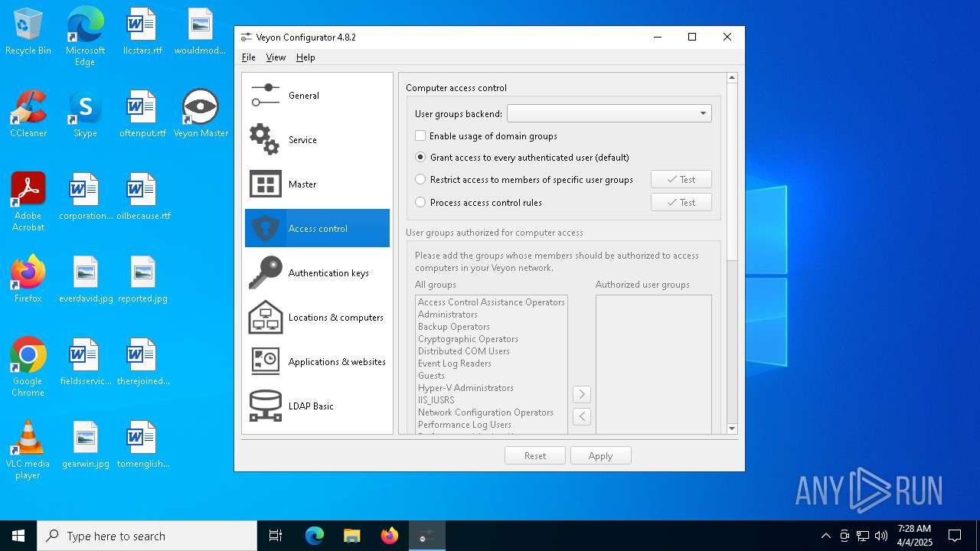Select Grant access to every authenticated user
The height and width of the screenshot is (551, 980).
522,158
